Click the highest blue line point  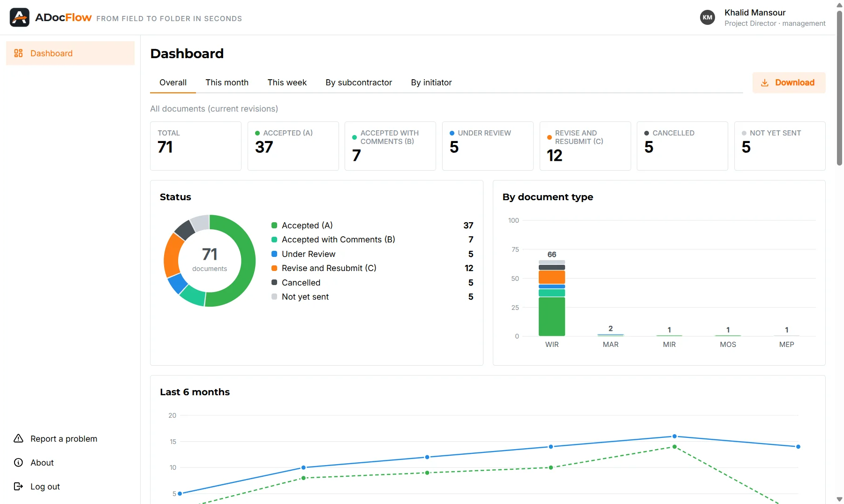[x=674, y=436]
